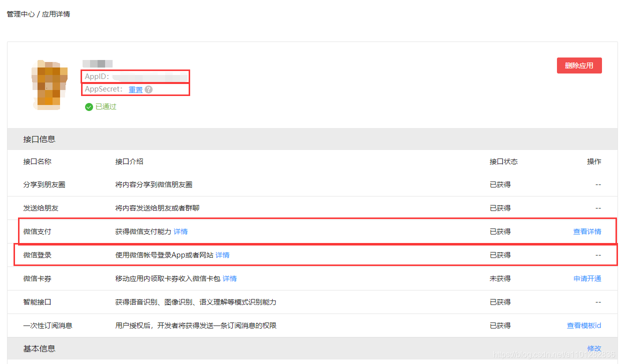Screen dimensions: 620x364
Task: Open 详情 link in 微信卡券 row
Action: [x=230, y=278]
